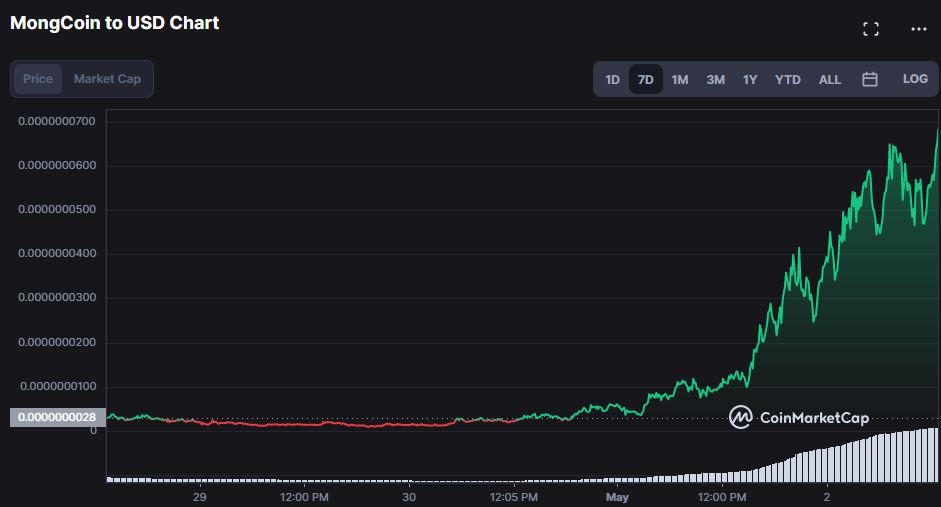This screenshot has width=941, height=507.
Task: Select the 1Y time range
Action: [750, 79]
